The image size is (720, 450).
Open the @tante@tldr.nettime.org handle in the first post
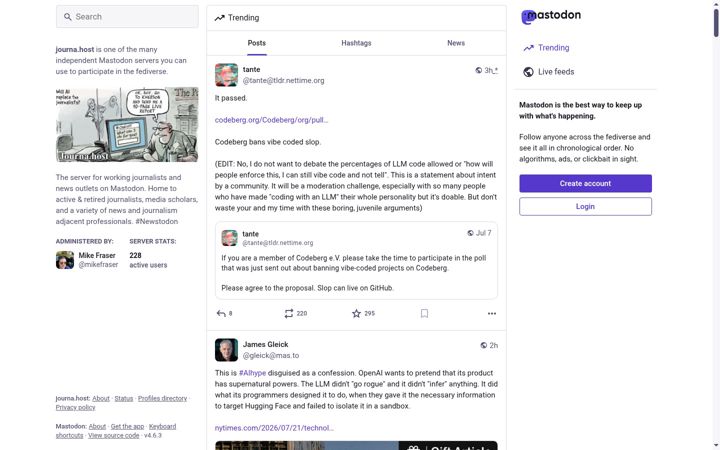pos(283,80)
